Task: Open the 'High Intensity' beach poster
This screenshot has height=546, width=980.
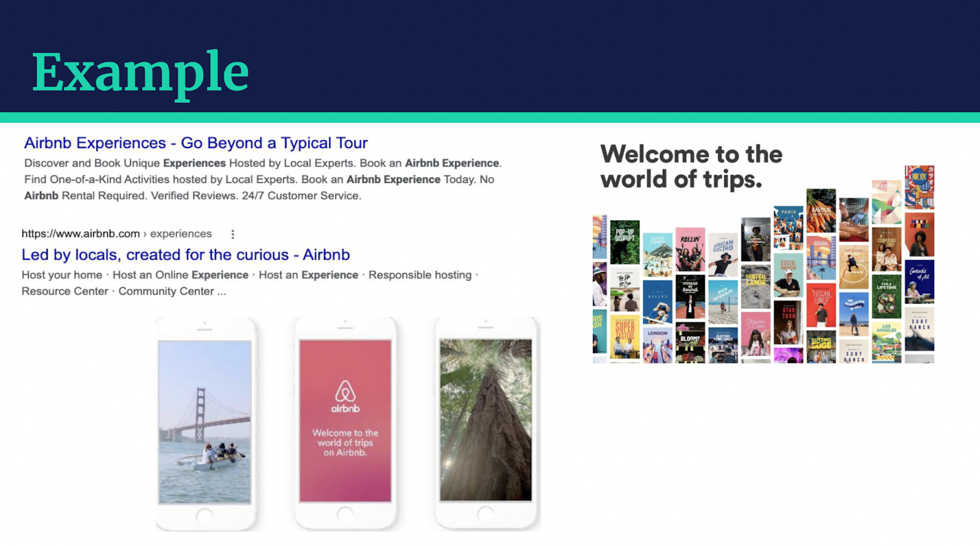Action: click(x=723, y=302)
